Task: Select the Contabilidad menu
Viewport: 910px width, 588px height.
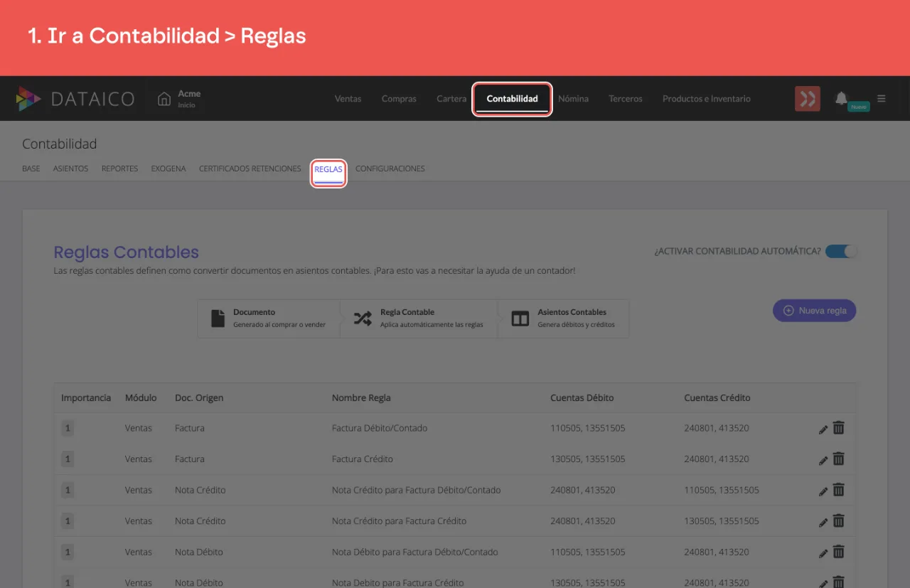Action: [x=512, y=99]
